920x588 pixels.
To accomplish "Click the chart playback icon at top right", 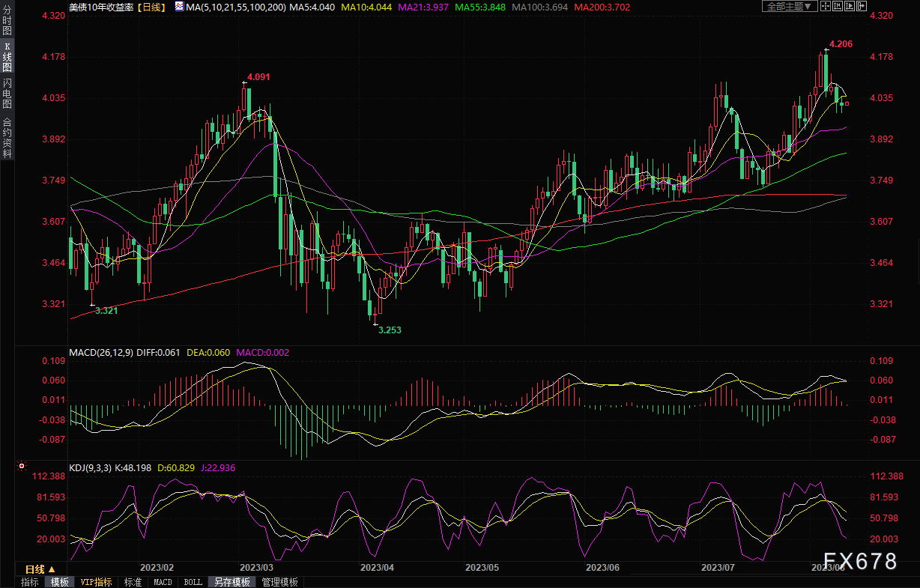I will point(850,6).
